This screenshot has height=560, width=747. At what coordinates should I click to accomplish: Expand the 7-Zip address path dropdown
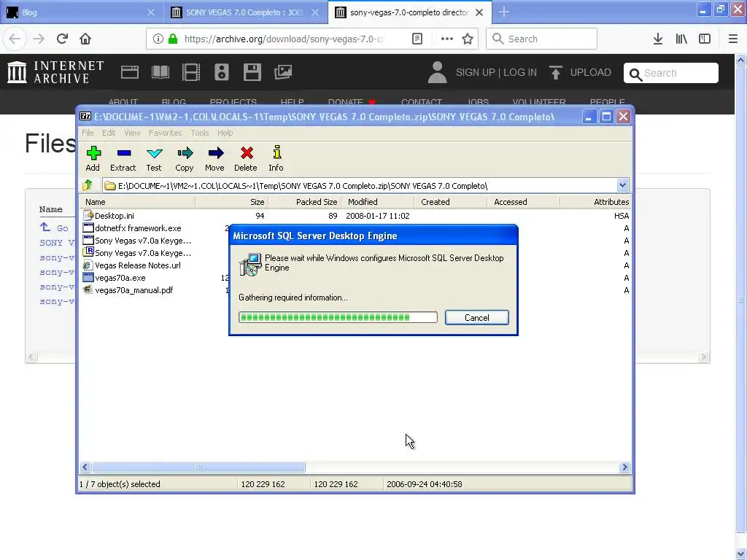[x=622, y=185]
